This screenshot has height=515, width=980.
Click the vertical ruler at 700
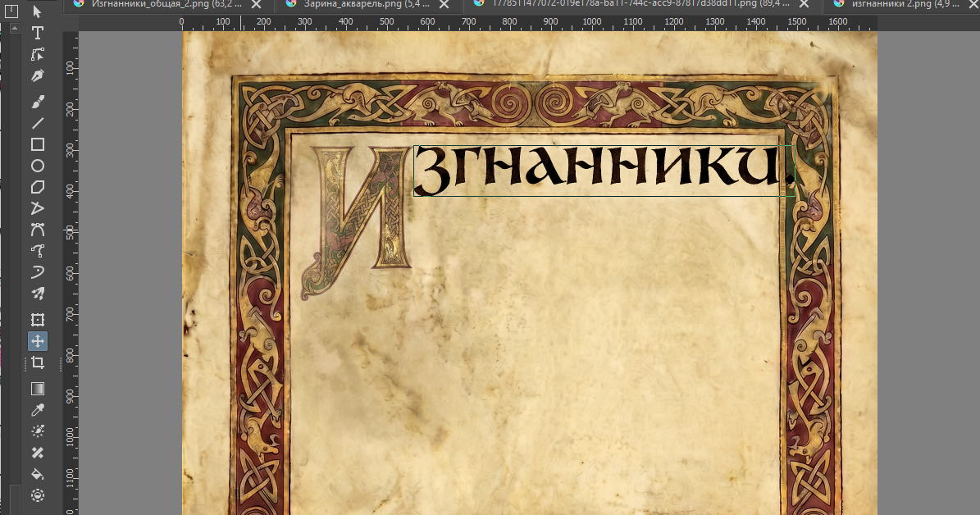(70, 314)
